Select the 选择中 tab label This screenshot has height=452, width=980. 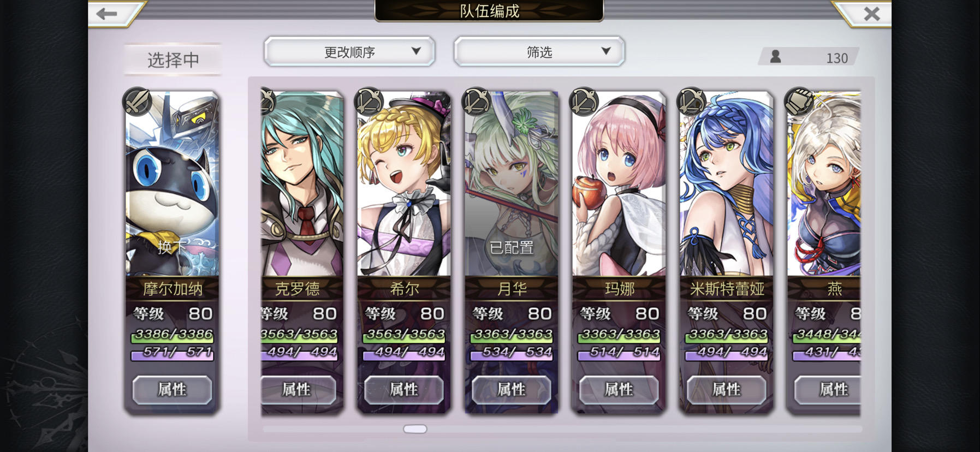173,60
